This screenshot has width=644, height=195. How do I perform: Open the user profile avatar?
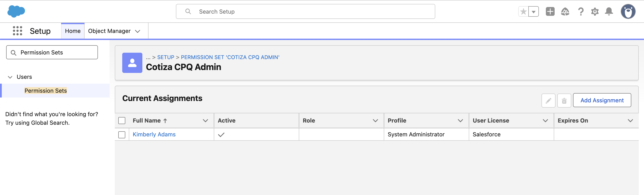[628, 12]
